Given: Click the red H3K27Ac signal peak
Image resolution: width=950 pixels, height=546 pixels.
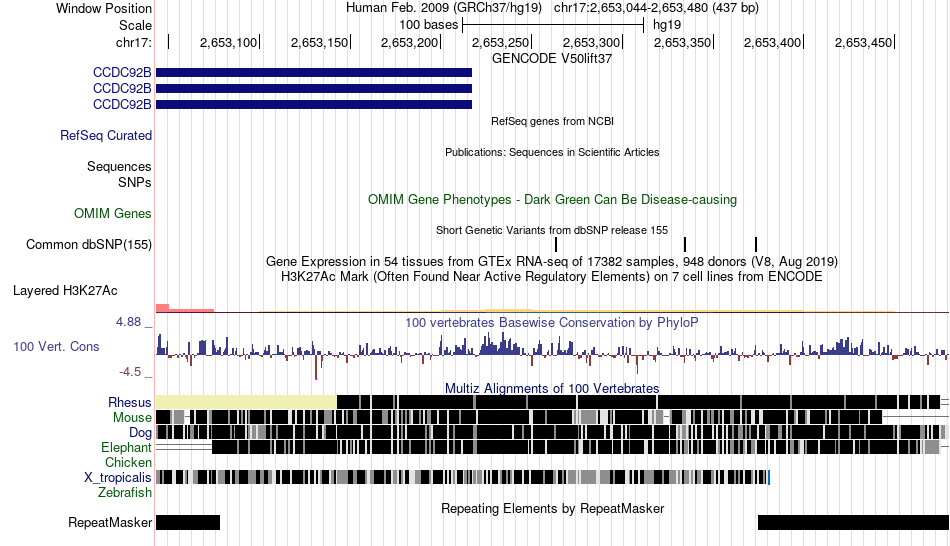Looking at the screenshot, I should click(x=162, y=308).
